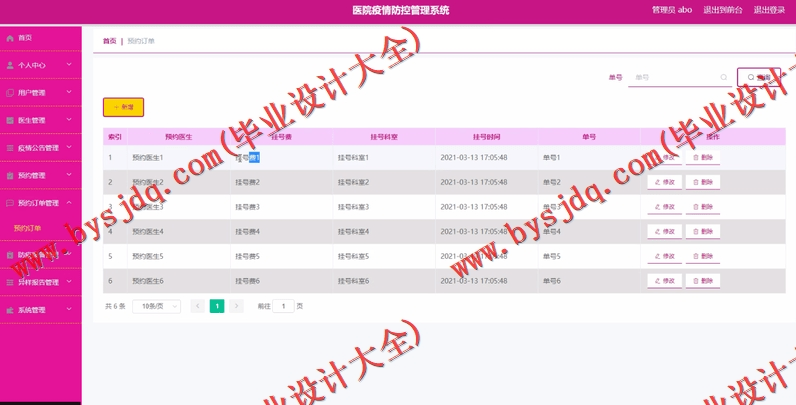796x405 pixels.
Task: Click the 挂号科室 column header
Action: (384, 137)
